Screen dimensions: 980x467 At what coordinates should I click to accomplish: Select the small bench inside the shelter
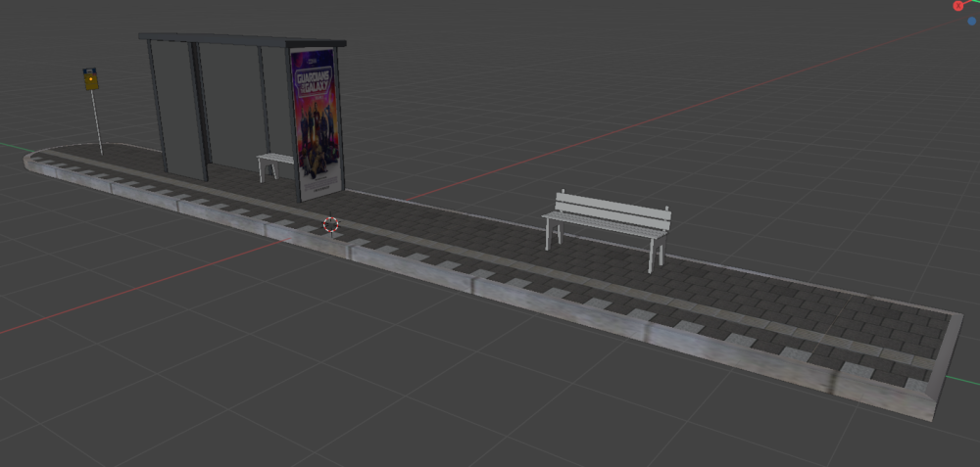(273, 162)
